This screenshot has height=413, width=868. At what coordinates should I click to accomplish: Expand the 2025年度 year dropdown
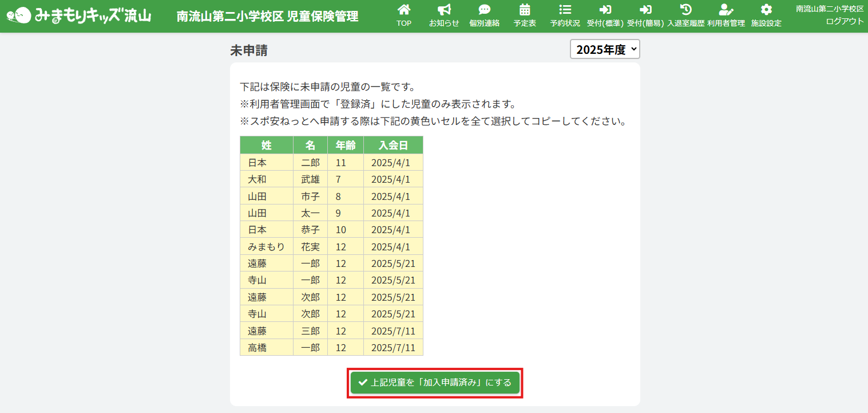point(605,50)
